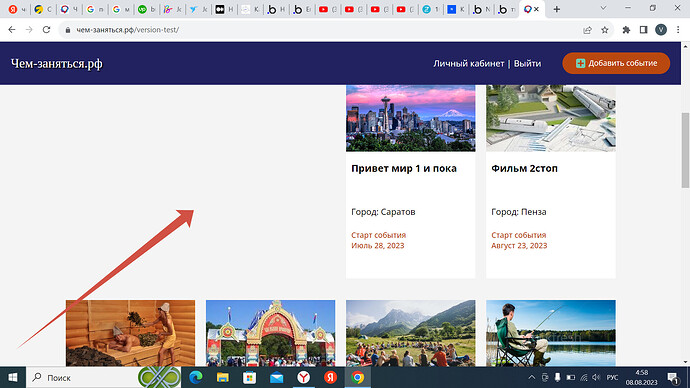Reload the page with the refresh icon
Screen dimensions: 690x388
click(46, 30)
